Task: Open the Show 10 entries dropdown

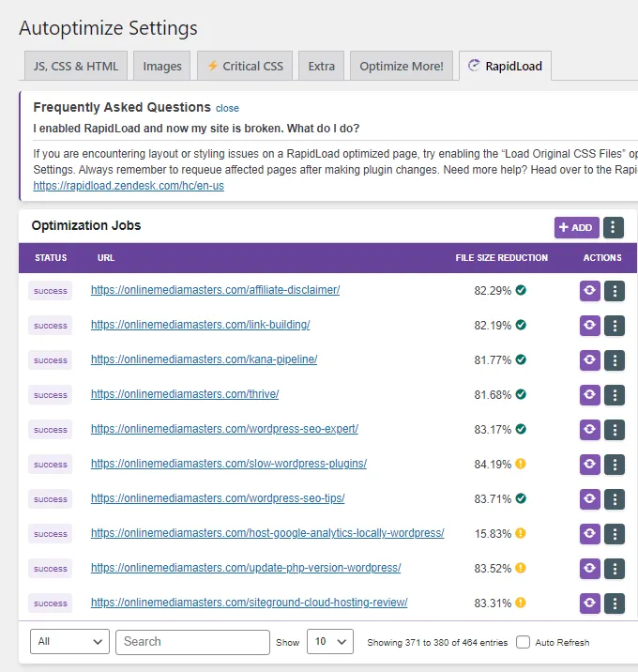Action: coord(330,642)
